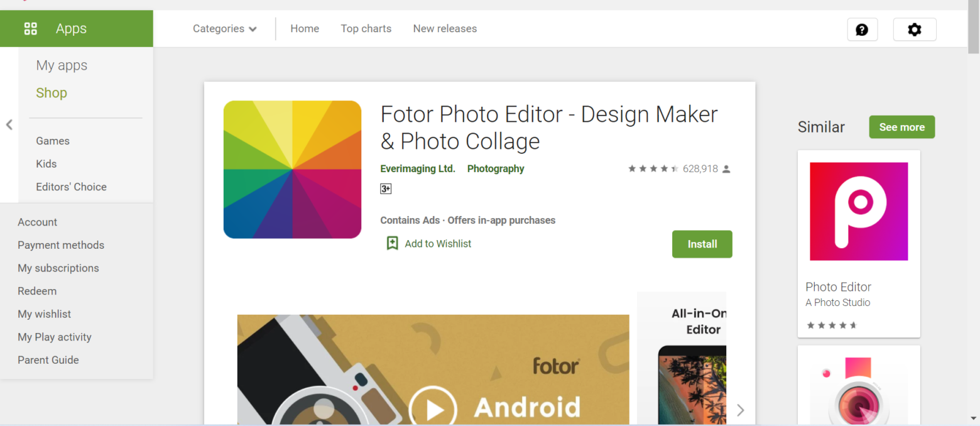Open Play Store help icon
Image resolution: width=980 pixels, height=426 pixels.
(x=862, y=29)
